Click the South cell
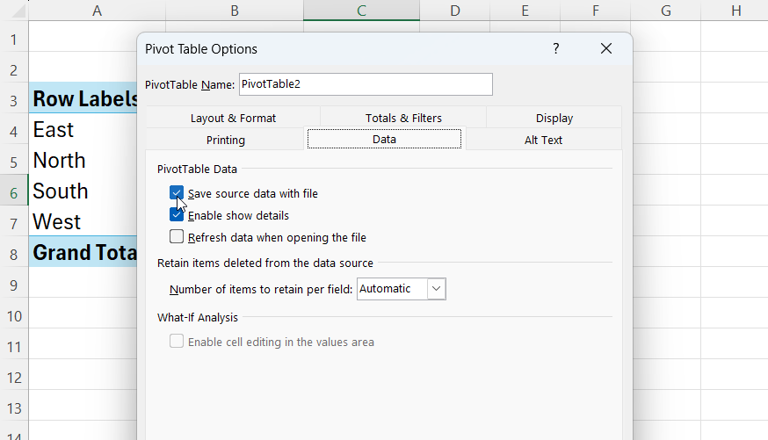Image resolution: width=768 pixels, height=440 pixels. tap(83, 192)
